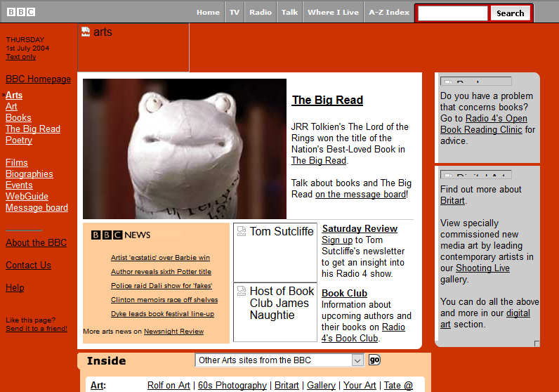Select Biographies in the left sidebar
Viewport: 559px width, 392px height.
[29, 174]
